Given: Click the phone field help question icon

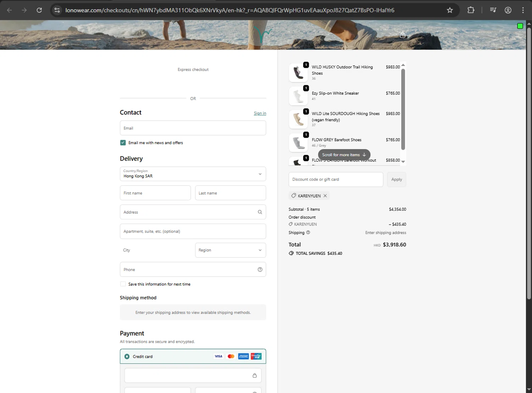Looking at the screenshot, I should (260, 269).
